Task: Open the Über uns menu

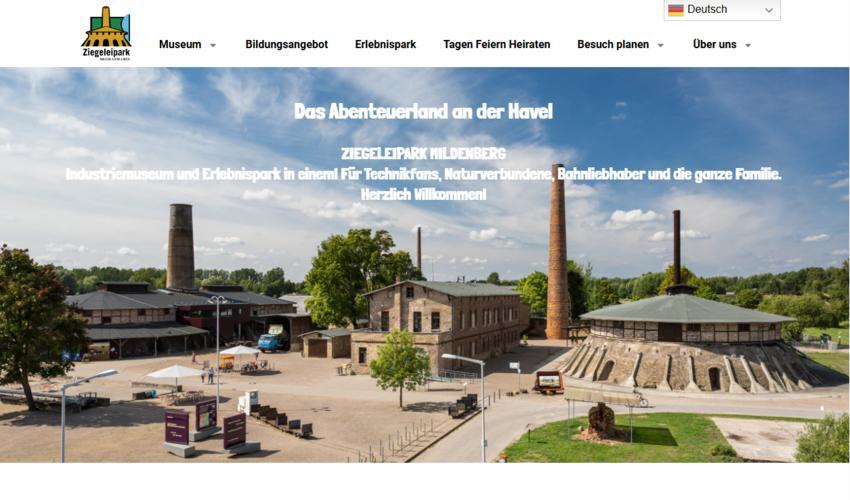Action: [714, 44]
